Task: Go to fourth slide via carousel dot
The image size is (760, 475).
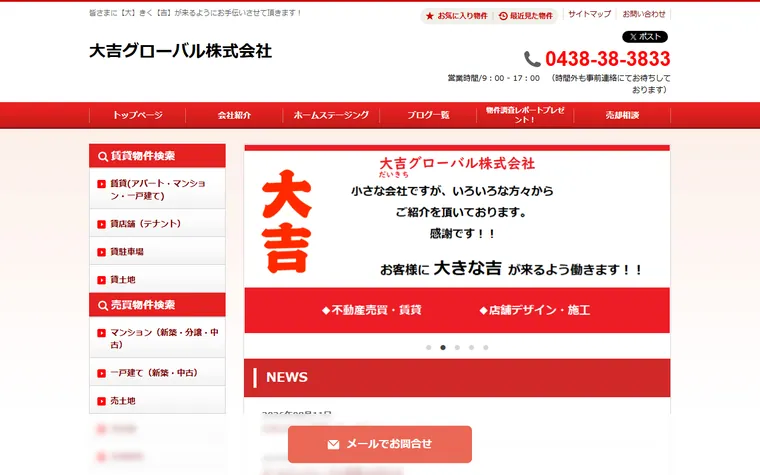Action: tap(471, 348)
